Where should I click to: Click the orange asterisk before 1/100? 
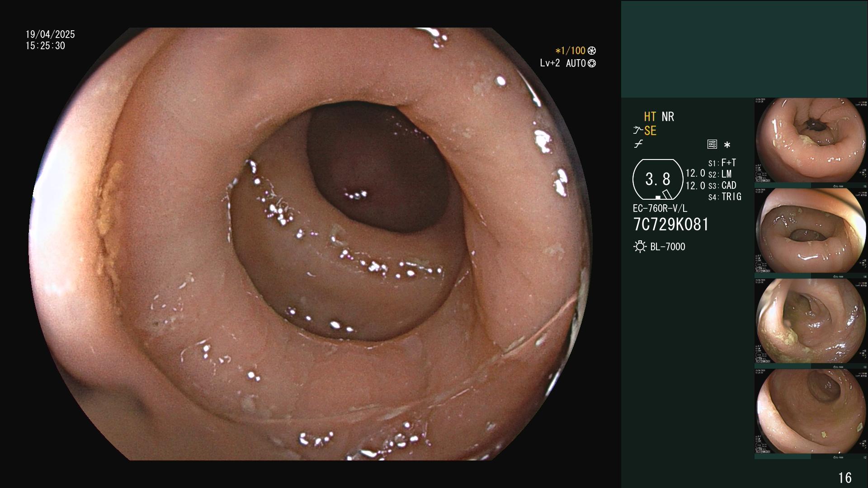click(x=558, y=51)
